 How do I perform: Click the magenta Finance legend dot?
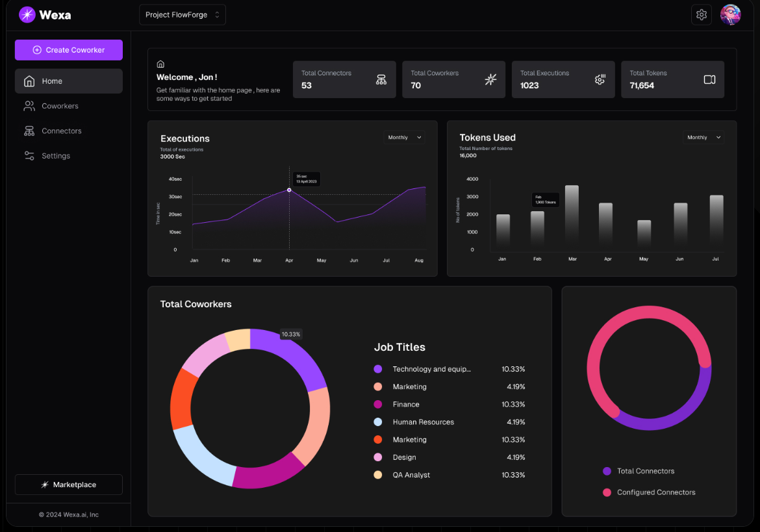click(x=378, y=405)
